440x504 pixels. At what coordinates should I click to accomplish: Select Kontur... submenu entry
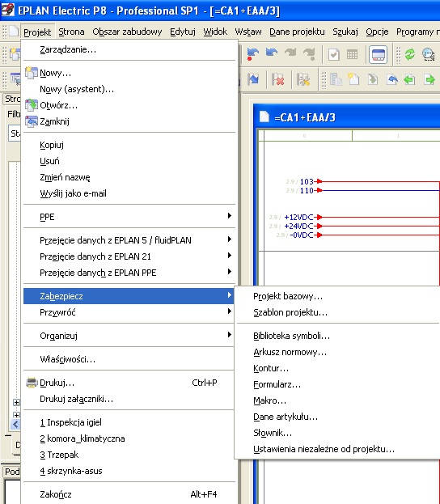tap(338, 368)
